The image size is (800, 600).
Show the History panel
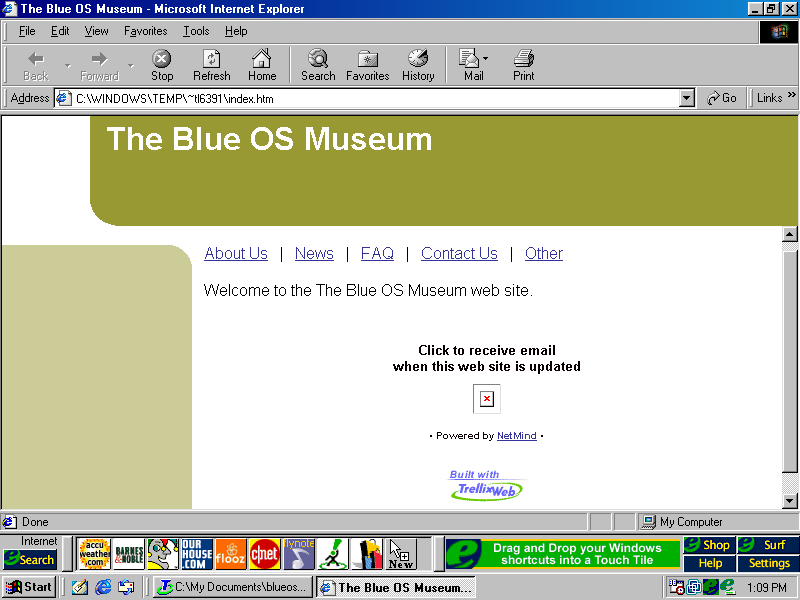[418, 65]
